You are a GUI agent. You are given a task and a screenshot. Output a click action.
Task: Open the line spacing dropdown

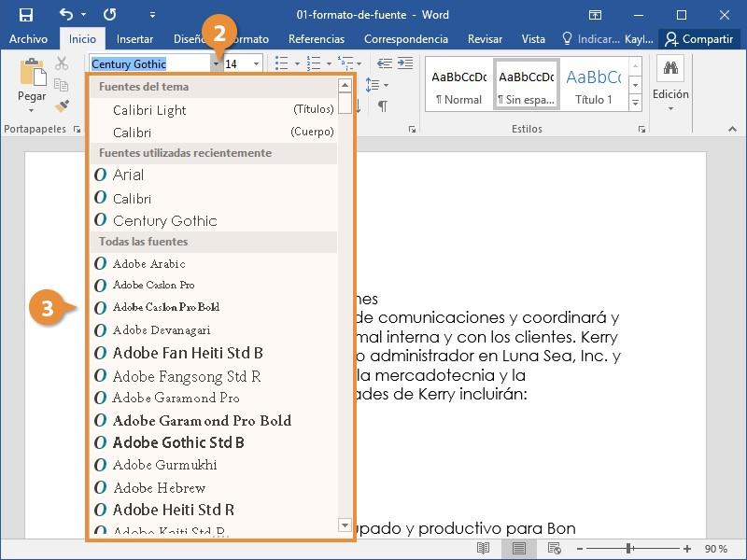(377, 85)
